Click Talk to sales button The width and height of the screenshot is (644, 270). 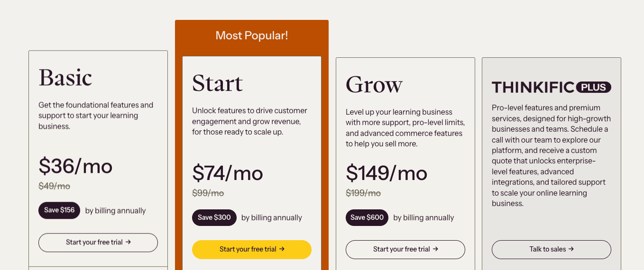(x=551, y=250)
